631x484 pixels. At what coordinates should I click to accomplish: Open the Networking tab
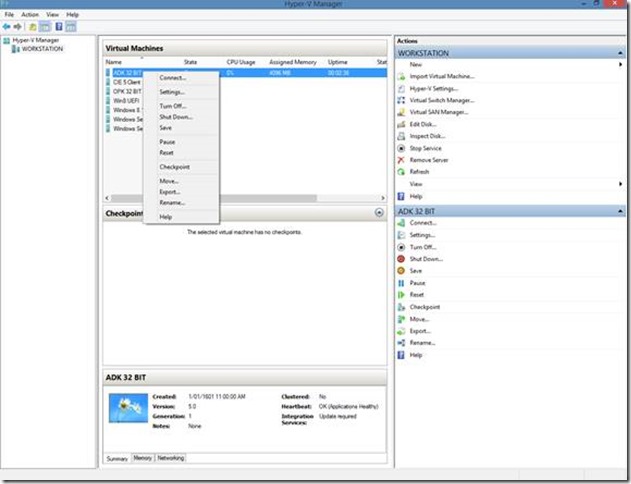[171, 458]
